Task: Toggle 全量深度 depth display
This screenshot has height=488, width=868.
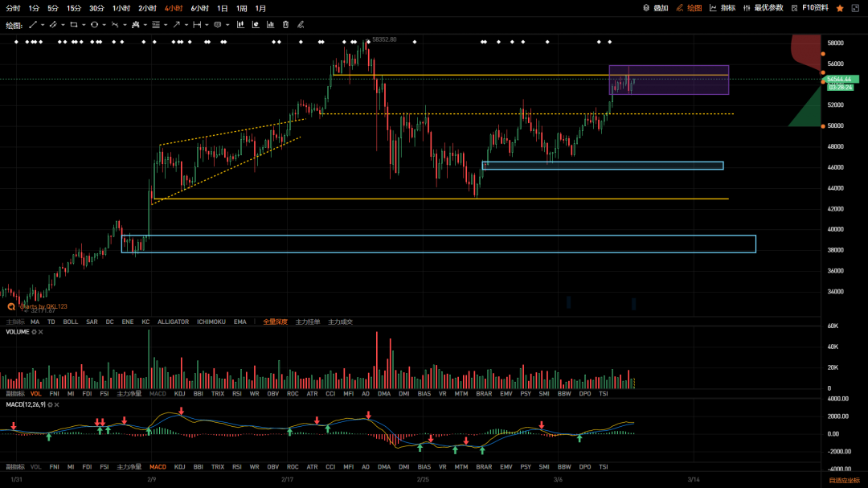Action: [275, 322]
